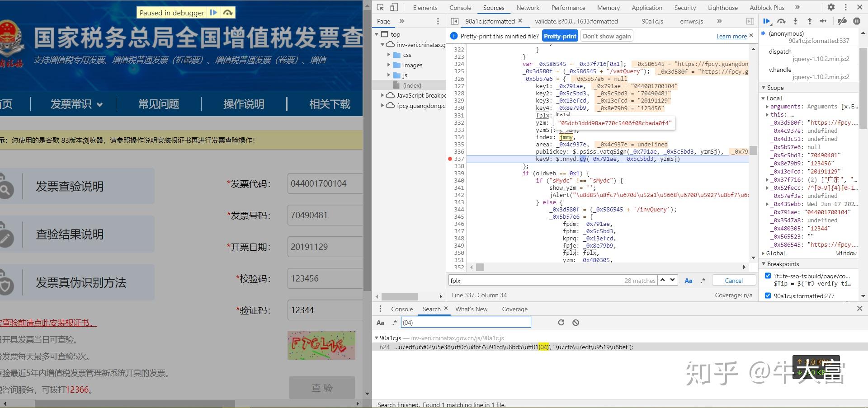The height and width of the screenshot is (408, 868).
Task: Uncheck the fe-sso-fs breakpoint checkbox
Action: (768, 276)
